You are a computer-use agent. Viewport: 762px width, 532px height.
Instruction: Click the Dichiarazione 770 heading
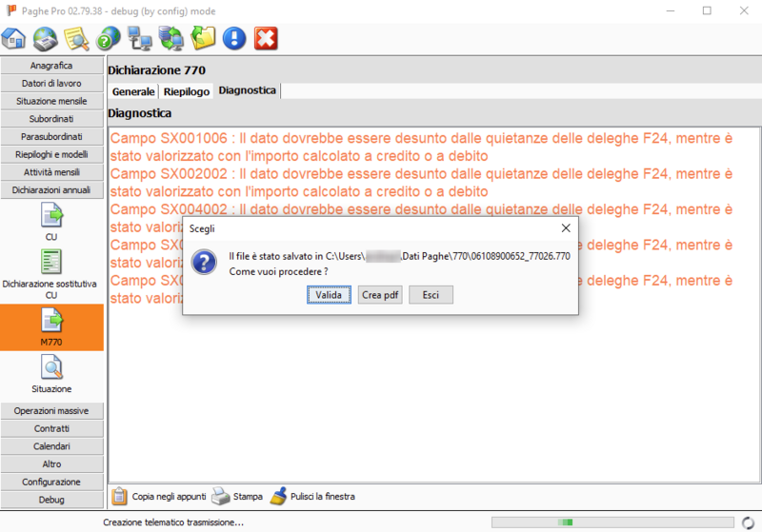pyautogui.click(x=156, y=70)
